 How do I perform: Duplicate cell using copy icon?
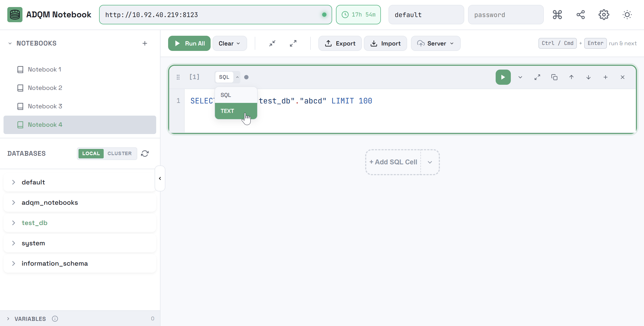554,77
